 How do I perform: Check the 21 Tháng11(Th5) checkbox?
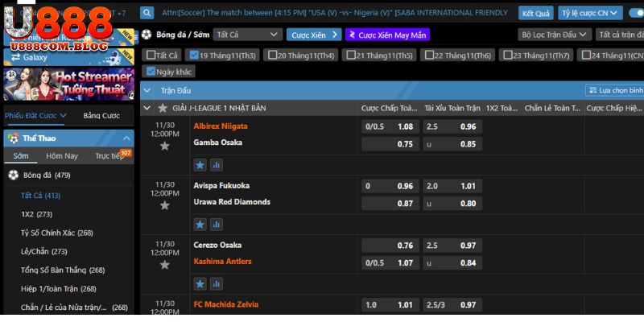[351, 55]
